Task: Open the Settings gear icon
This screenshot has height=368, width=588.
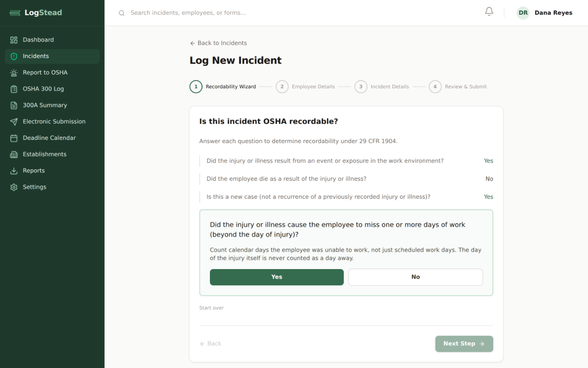Action: click(14, 187)
